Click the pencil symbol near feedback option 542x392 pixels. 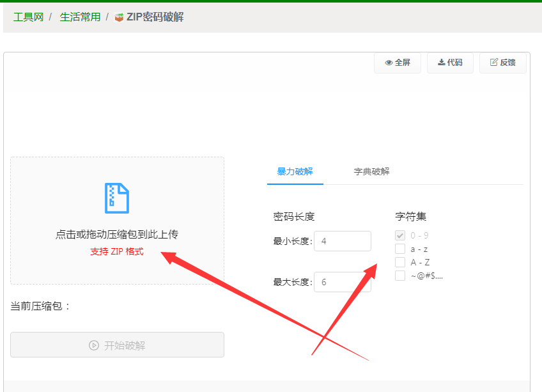493,63
